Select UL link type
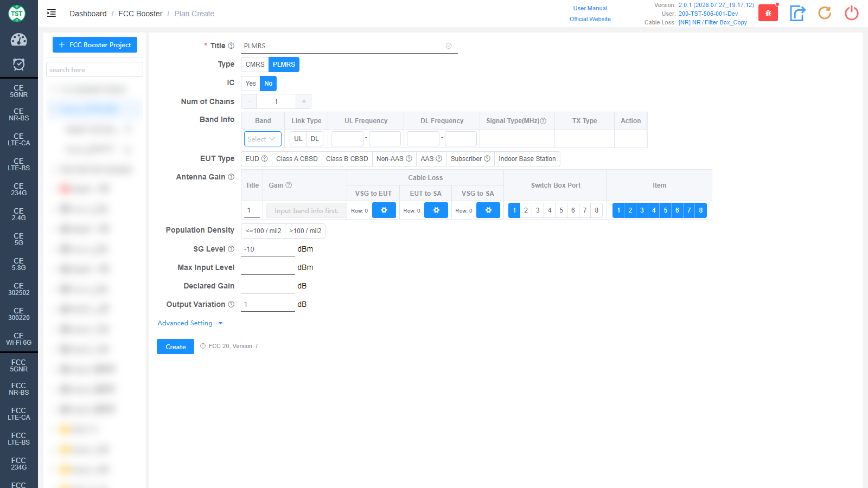Image resolution: width=868 pixels, height=488 pixels. click(x=298, y=139)
